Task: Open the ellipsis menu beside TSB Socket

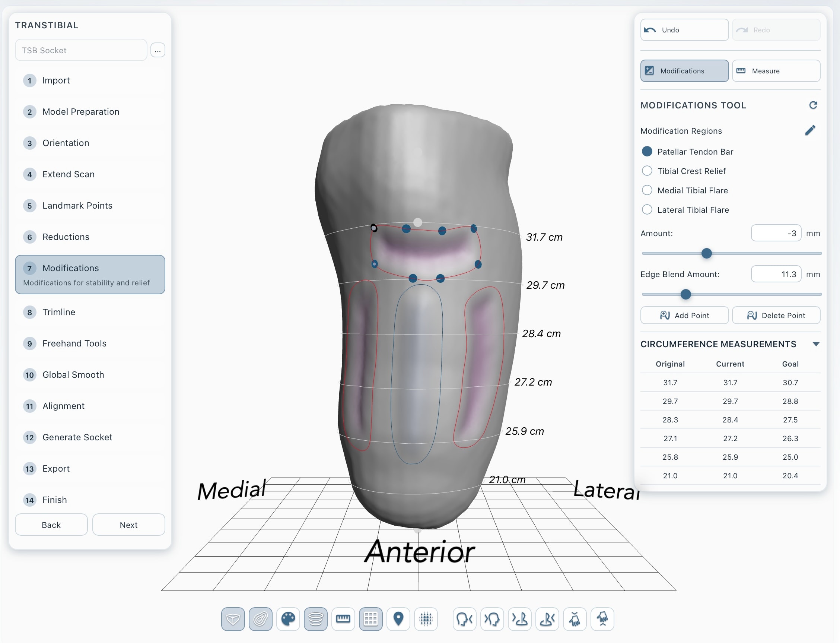Action: (x=157, y=50)
